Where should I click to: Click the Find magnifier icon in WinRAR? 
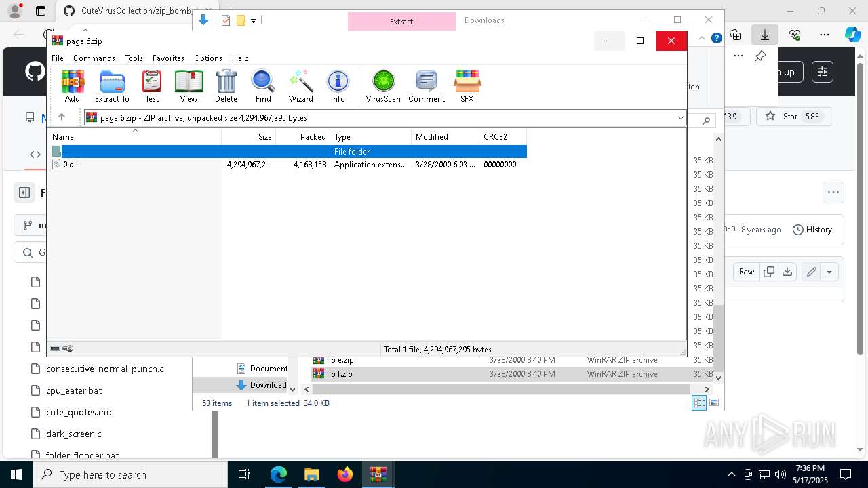(x=263, y=86)
